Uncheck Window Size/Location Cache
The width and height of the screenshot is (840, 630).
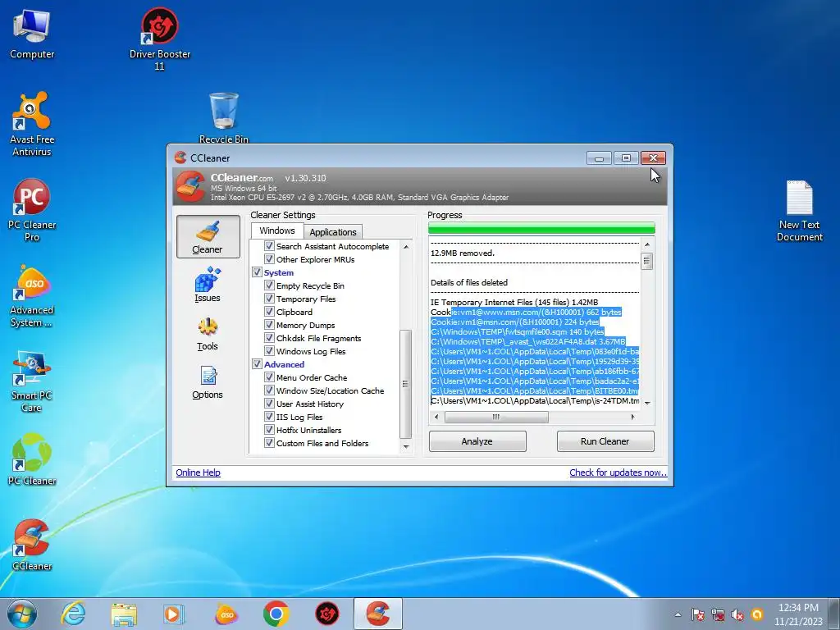(269, 390)
